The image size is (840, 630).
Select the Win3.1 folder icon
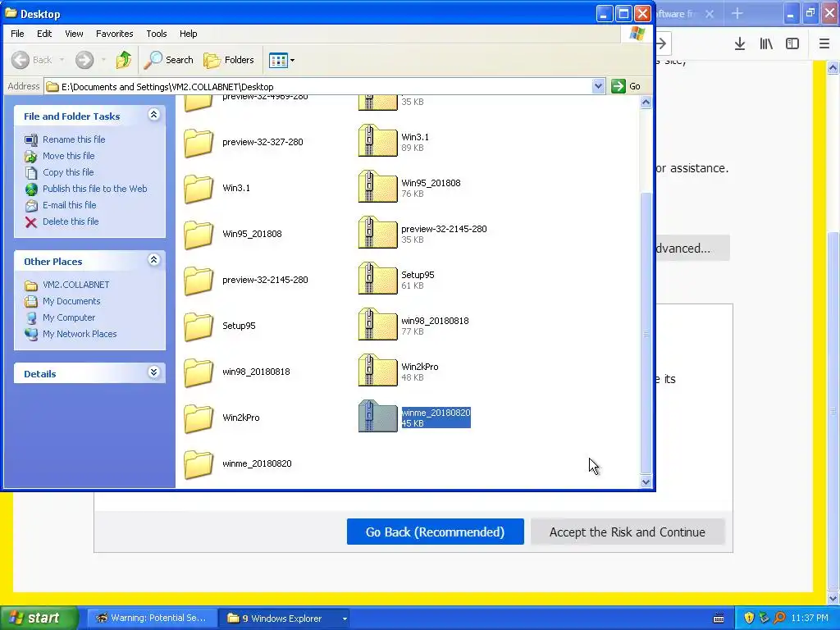pyautogui.click(x=199, y=189)
